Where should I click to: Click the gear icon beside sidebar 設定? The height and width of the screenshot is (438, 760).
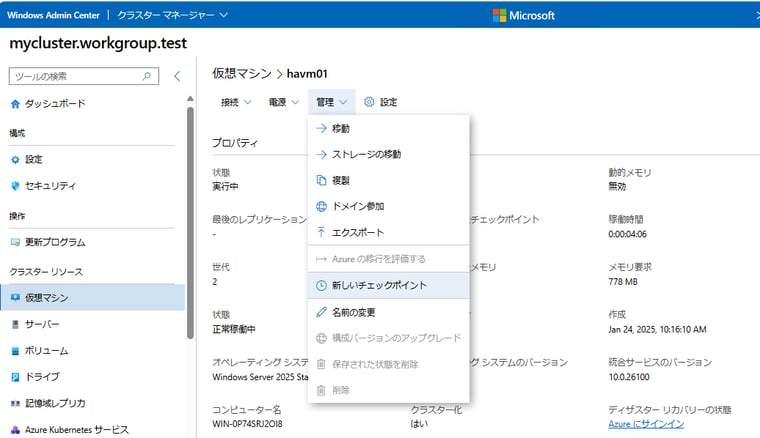point(15,159)
